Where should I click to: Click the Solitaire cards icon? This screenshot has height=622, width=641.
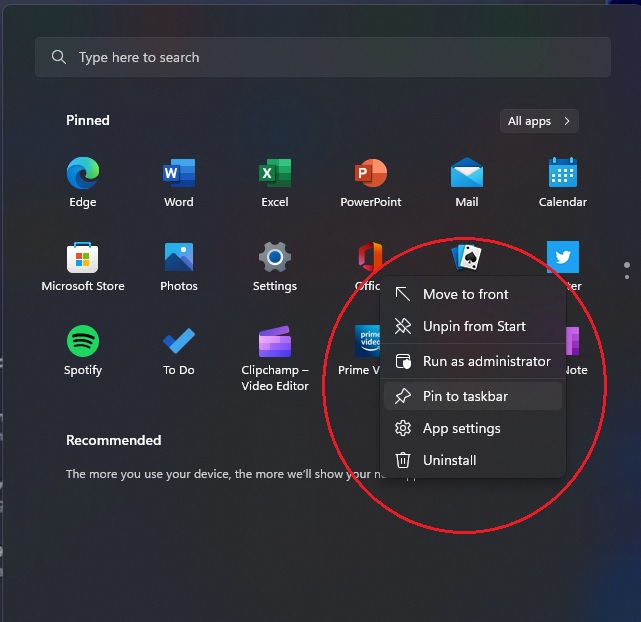point(467,257)
